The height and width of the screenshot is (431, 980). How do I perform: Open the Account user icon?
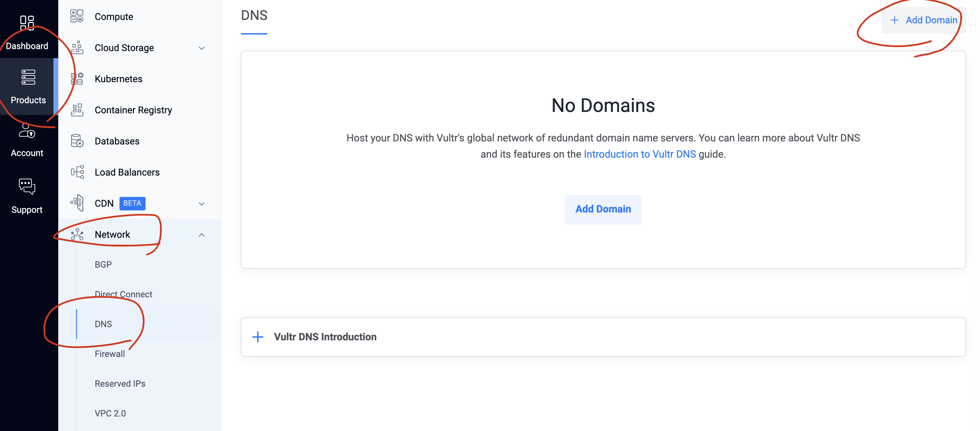point(27,131)
